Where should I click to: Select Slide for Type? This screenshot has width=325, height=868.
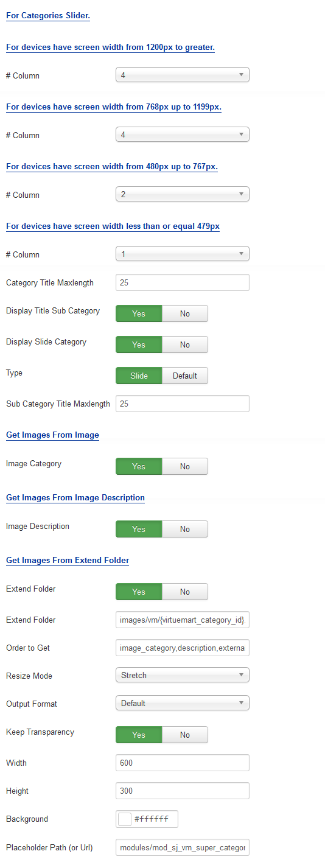pyautogui.click(x=139, y=376)
